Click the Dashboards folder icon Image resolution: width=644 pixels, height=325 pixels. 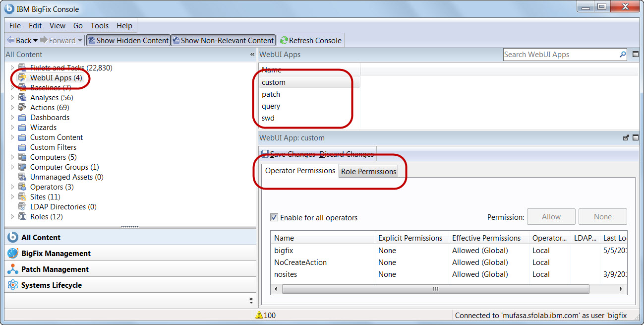pos(22,118)
